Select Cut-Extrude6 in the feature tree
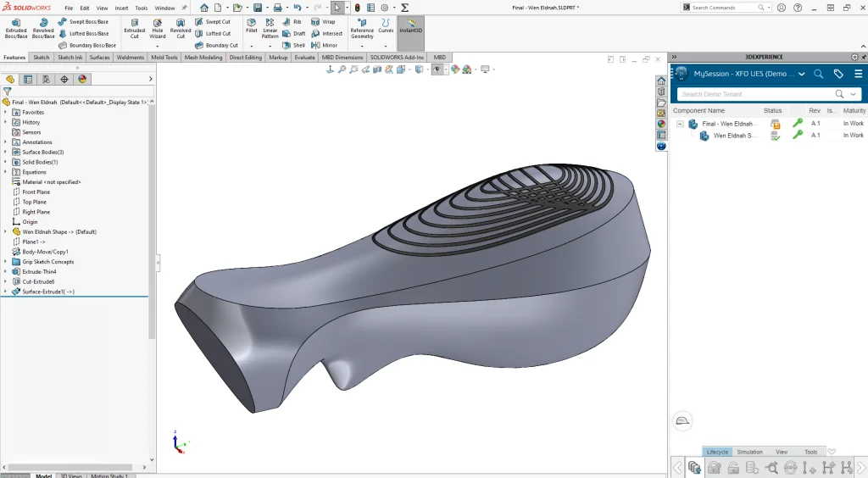The image size is (868, 478). point(38,281)
